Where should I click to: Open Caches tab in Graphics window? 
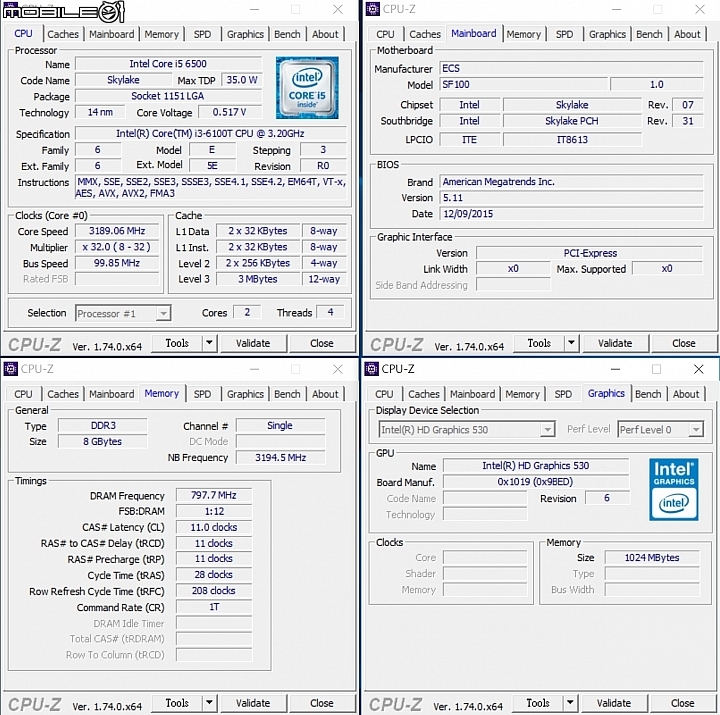pyautogui.click(x=424, y=394)
